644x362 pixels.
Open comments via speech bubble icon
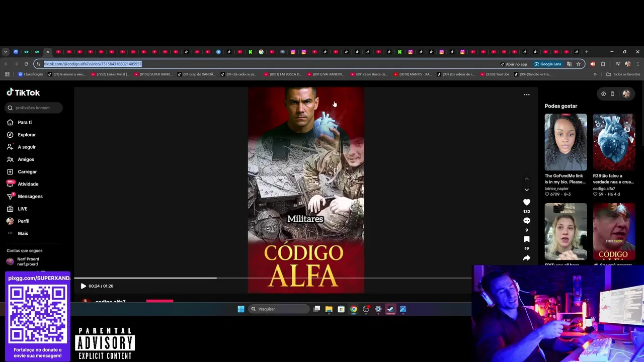[527, 221]
